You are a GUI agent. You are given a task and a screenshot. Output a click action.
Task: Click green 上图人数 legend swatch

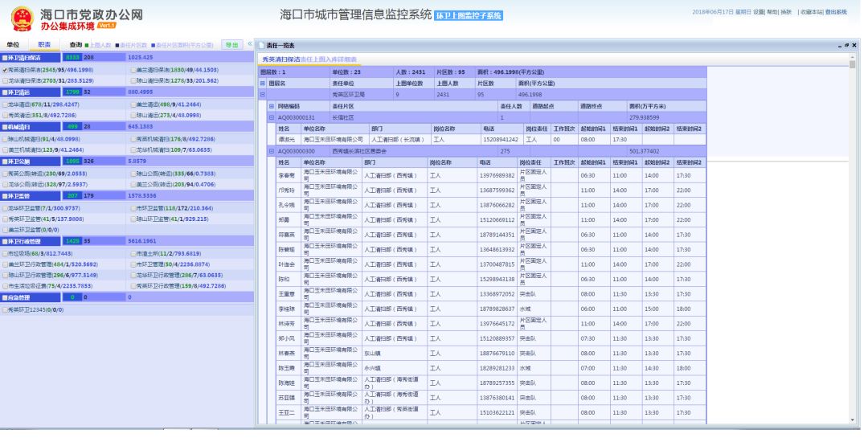click(x=86, y=45)
